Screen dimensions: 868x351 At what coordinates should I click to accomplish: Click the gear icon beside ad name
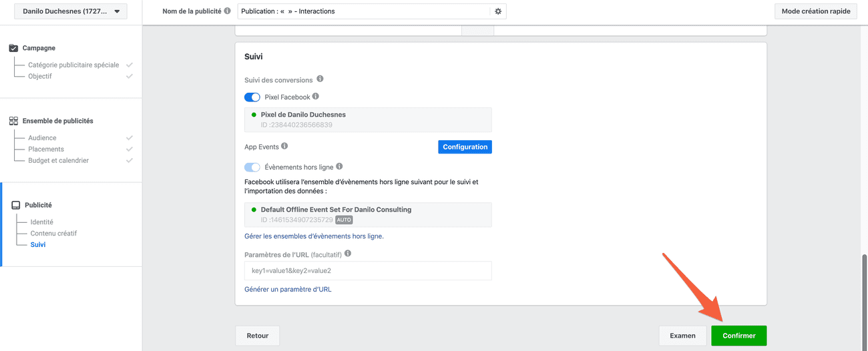[x=498, y=11]
